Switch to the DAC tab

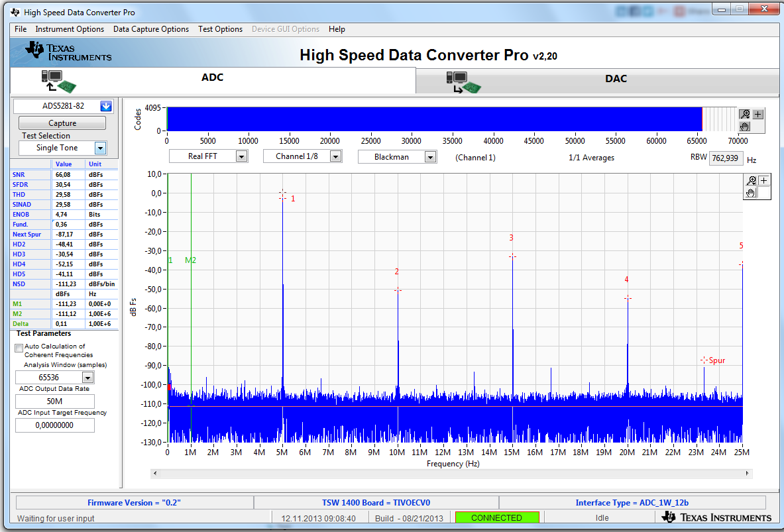pyautogui.click(x=598, y=81)
